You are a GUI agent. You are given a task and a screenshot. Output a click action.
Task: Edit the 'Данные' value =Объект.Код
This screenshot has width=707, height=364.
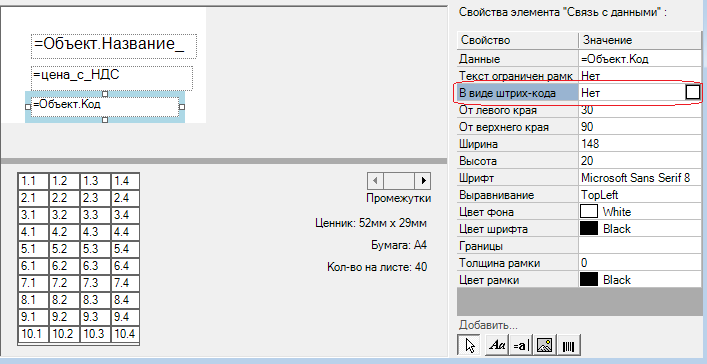pyautogui.click(x=640, y=59)
